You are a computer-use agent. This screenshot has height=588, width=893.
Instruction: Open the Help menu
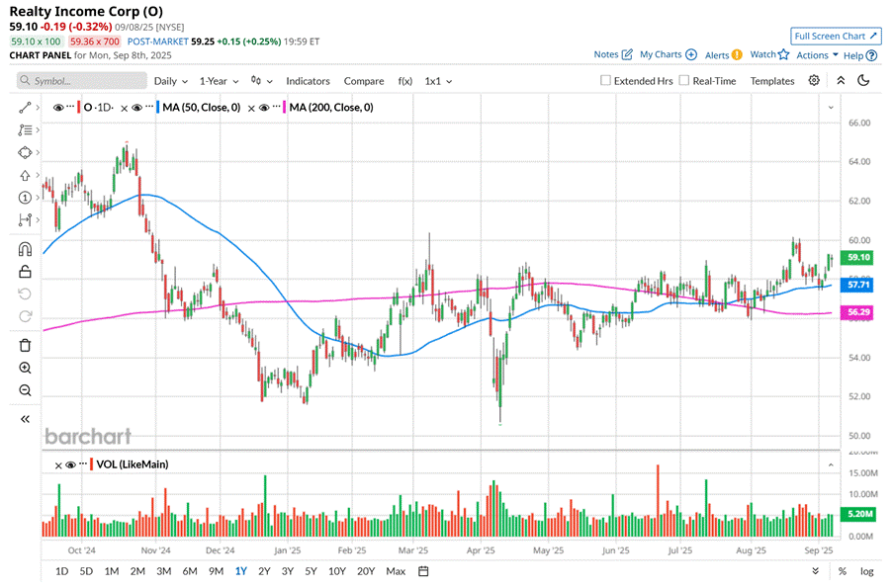[x=860, y=55]
